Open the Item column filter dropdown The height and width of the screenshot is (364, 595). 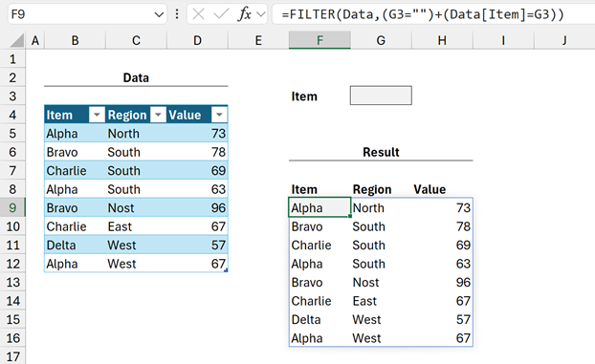coord(97,115)
